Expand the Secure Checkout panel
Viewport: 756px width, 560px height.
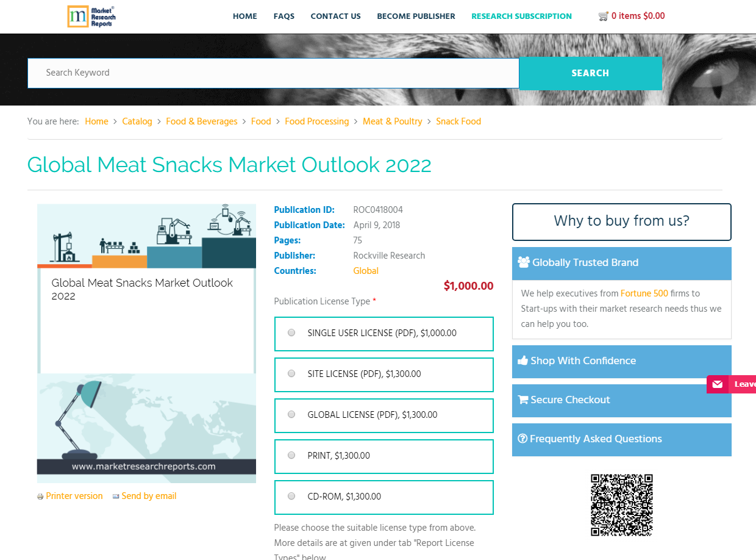tap(622, 400)
